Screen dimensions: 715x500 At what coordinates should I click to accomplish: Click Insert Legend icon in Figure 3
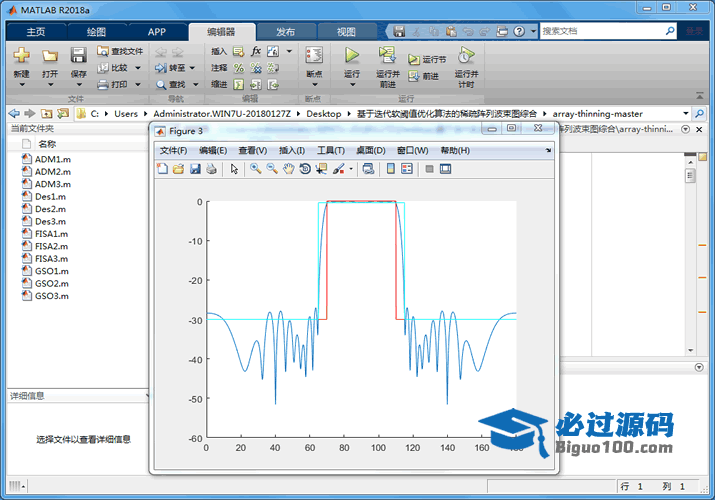click(407, 169)
